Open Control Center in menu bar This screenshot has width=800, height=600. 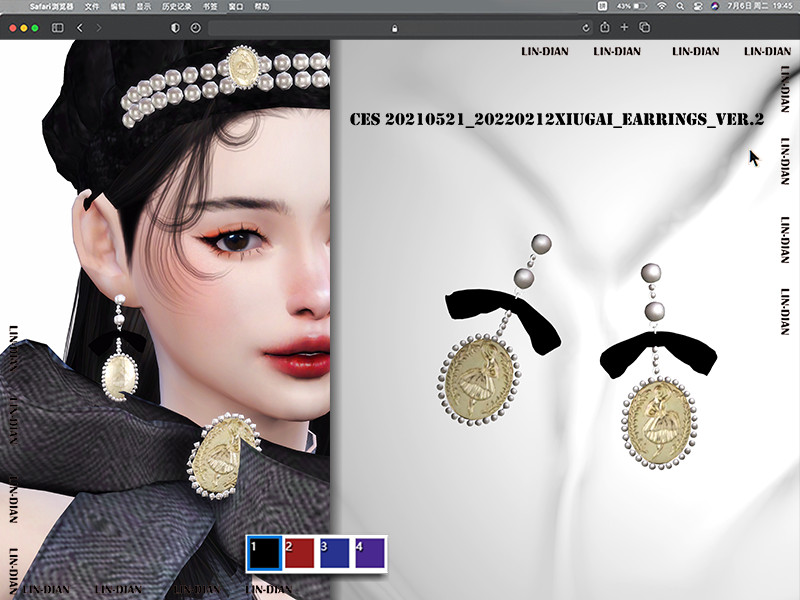coord(697,6)
